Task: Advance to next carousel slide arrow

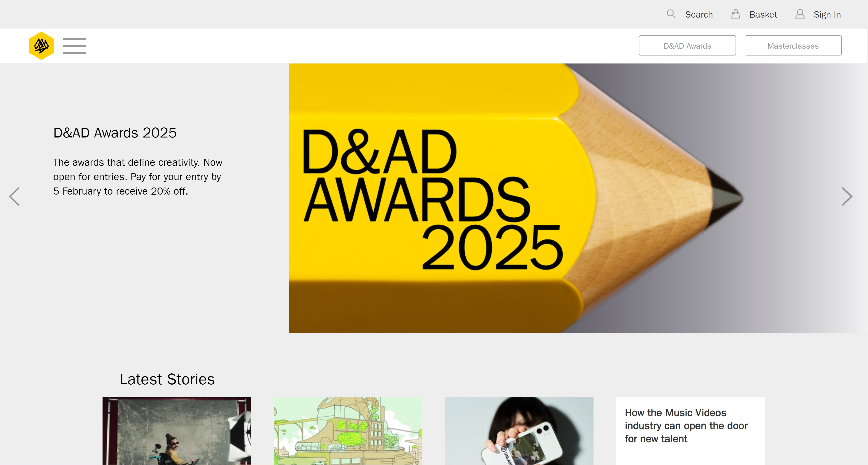Action: [847, 196]
